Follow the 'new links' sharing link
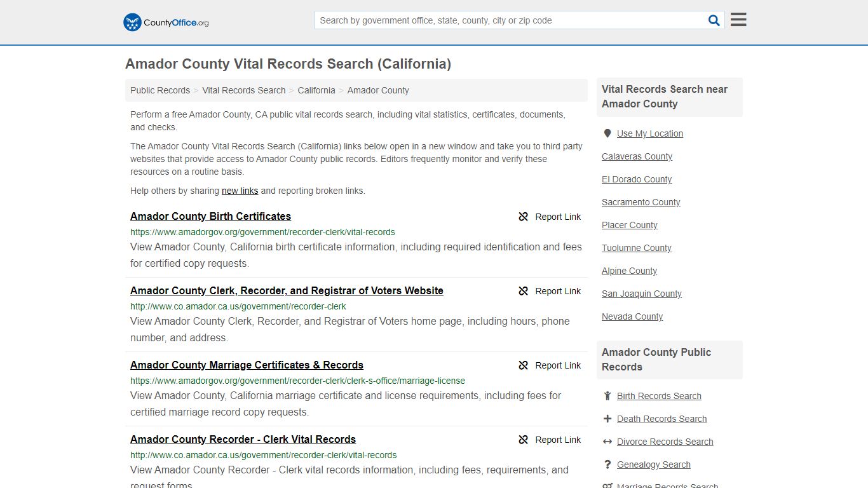The image size is (868, 488). pyautogui.click(x=240, y=191)
